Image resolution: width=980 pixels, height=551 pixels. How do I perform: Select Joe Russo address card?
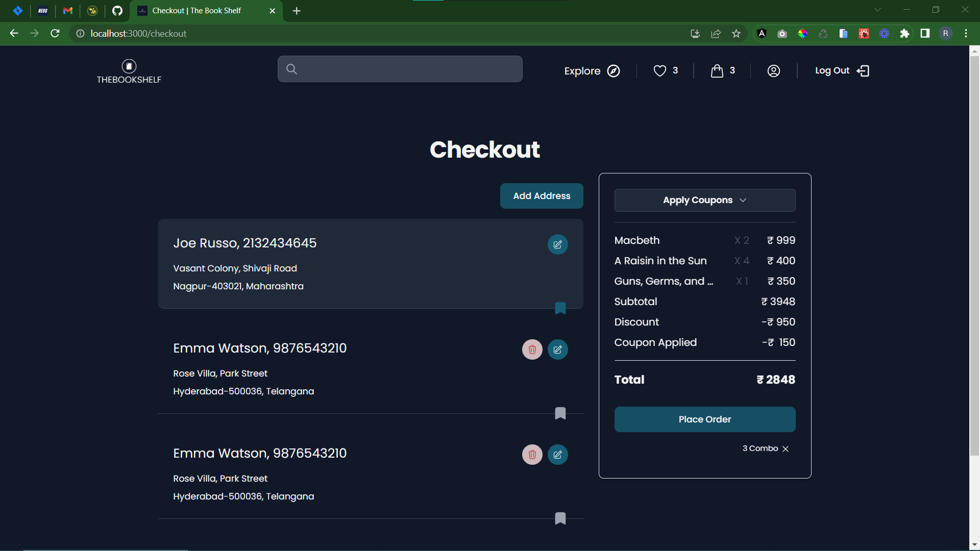(x=371, y=264)
